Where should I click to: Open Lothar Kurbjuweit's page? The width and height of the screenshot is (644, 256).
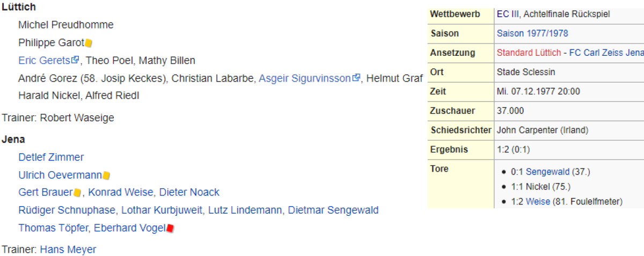[x=162, y=210]
